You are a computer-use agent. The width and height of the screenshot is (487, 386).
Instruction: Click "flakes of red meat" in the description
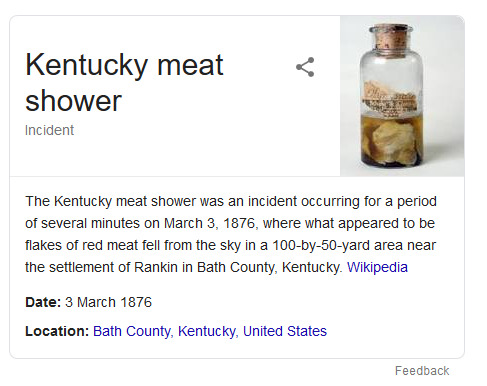(82, 245)
